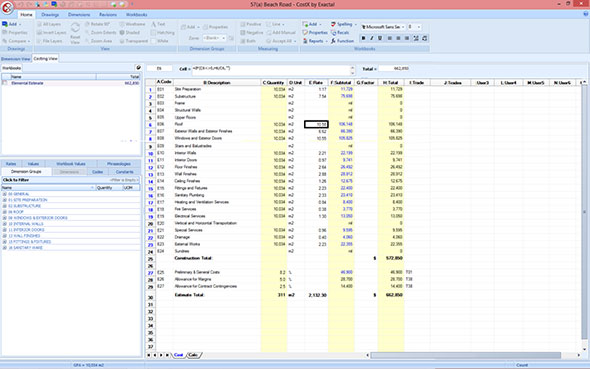The image size is (590, 369).
Task: Open the font size dropdown
Action: point(418,27)
